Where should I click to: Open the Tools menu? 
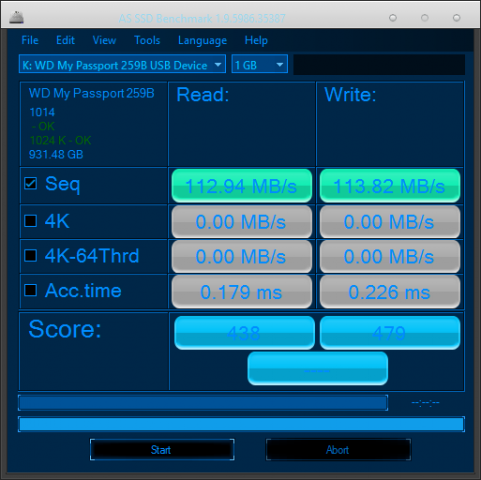pyautogui.click(x=147, y=40)
